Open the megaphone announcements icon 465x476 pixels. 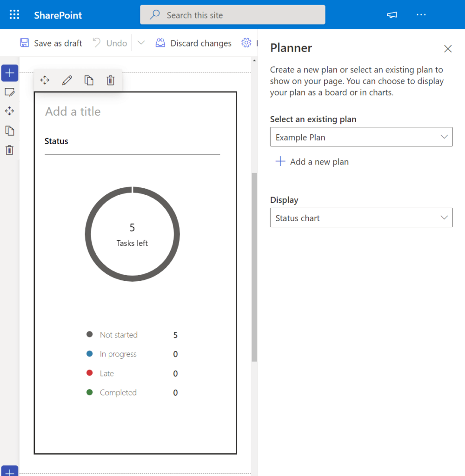[x=392, y=14]
